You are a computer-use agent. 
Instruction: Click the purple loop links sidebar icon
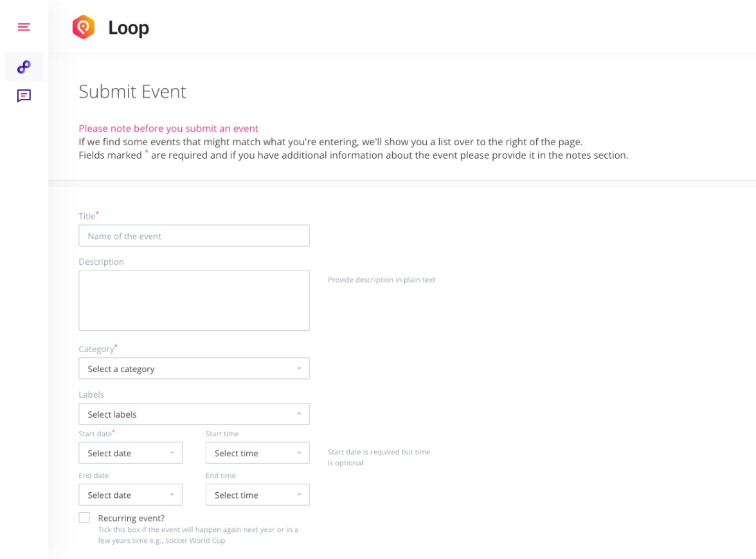24,67
